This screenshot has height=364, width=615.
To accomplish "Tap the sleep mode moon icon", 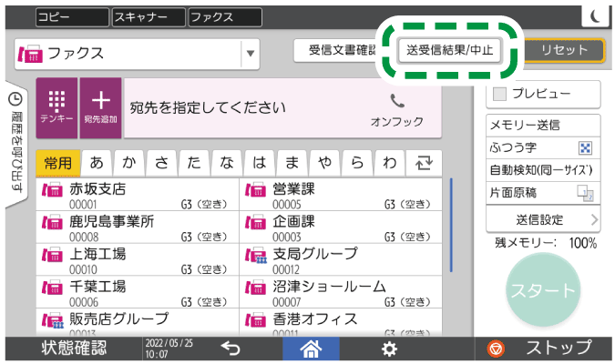I will pyautogui.click(x=595, y=16).
